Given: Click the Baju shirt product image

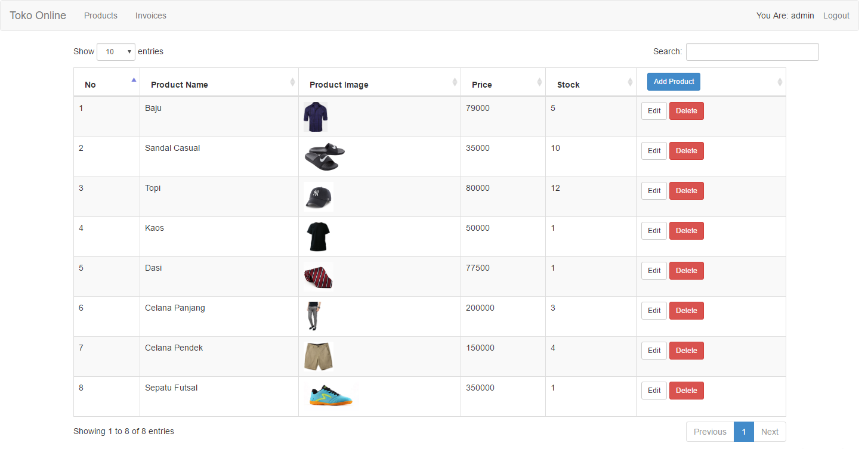Looking at the screenshot, I should point(315,117).
